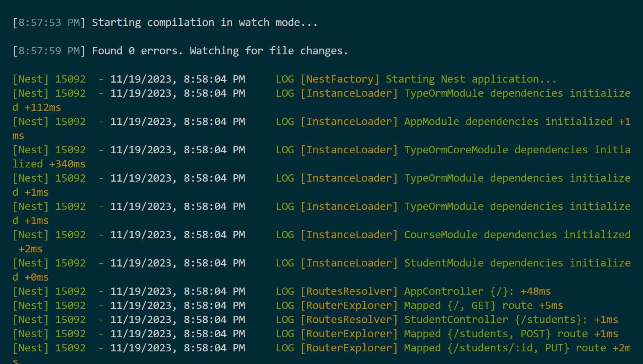Click '+5ms' duration text
This screenshot has height=364, width=643.
coord(551,305)
